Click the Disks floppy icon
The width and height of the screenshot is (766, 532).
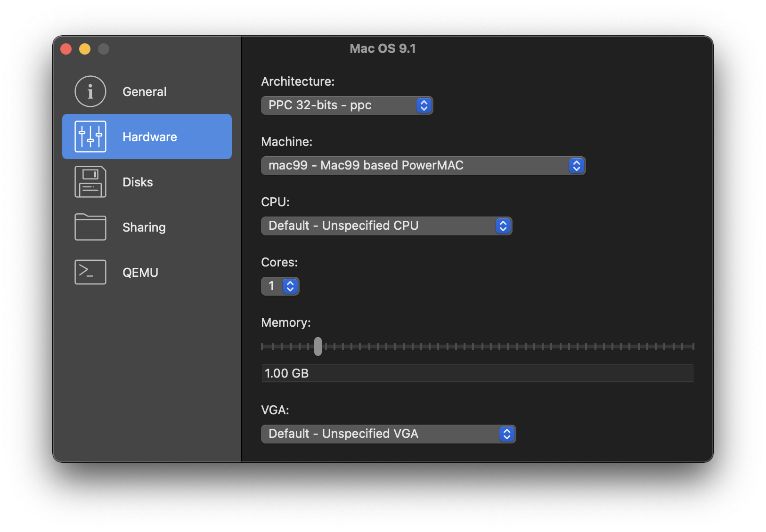click(x=90, y=182)
